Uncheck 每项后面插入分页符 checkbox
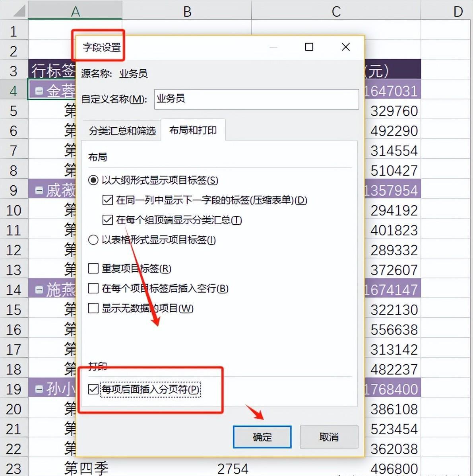Screen dimensions: 473x476 (93, 389)
